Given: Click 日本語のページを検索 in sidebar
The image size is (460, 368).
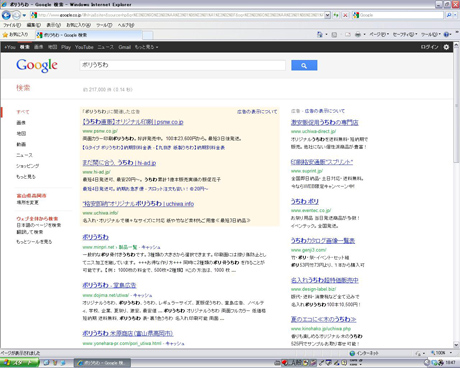Looking at the screenshot, I should (39, 225).
